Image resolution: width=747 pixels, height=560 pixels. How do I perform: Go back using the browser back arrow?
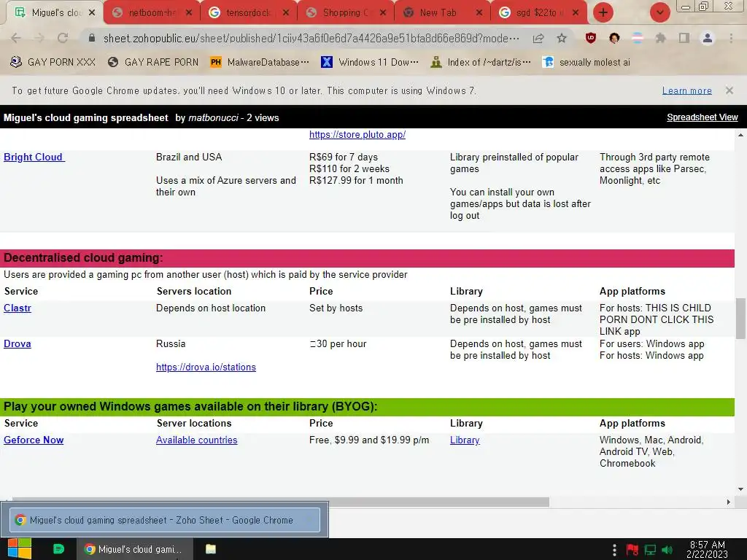pos(16,38)
